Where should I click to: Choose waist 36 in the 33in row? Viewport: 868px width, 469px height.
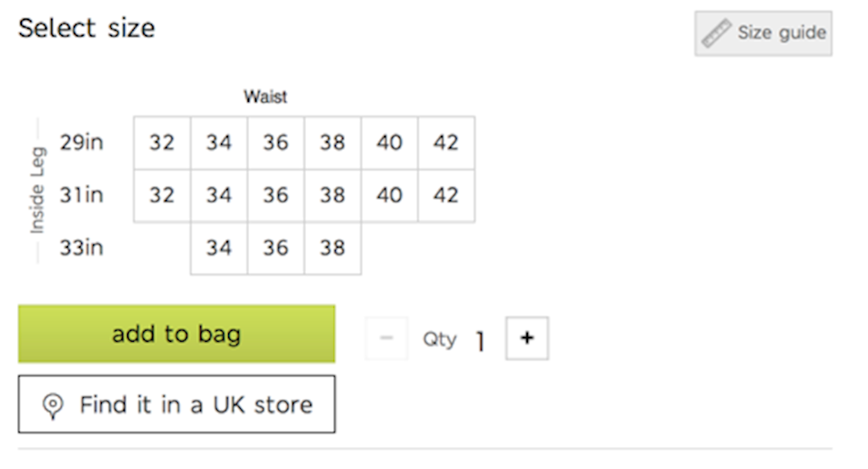[275, 248]
